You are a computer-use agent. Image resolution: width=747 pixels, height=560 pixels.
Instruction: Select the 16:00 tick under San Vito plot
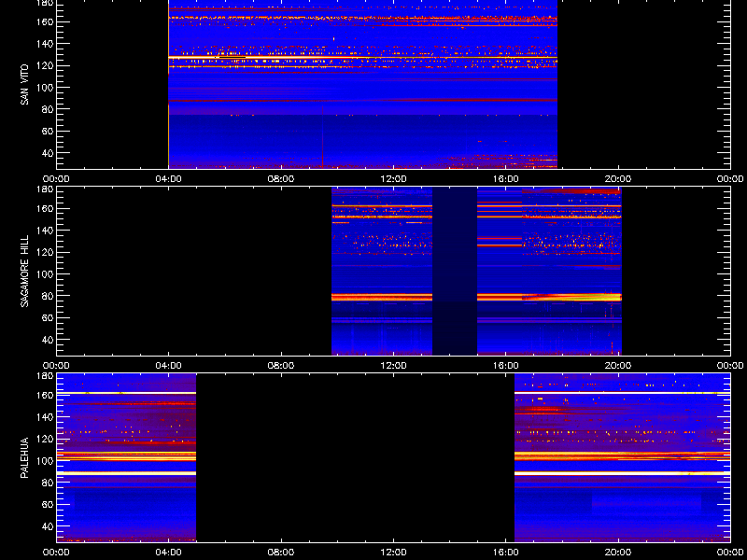pos(506,179)
